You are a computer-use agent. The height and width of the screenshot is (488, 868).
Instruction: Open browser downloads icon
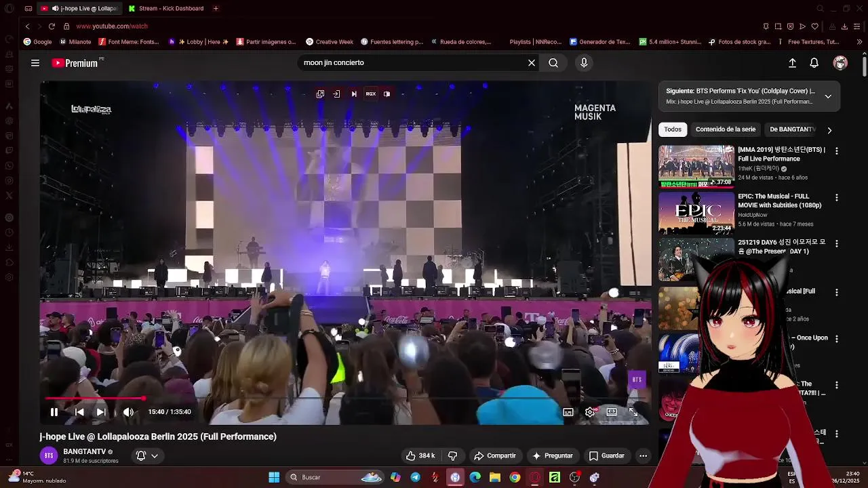[x=844, y=26]
